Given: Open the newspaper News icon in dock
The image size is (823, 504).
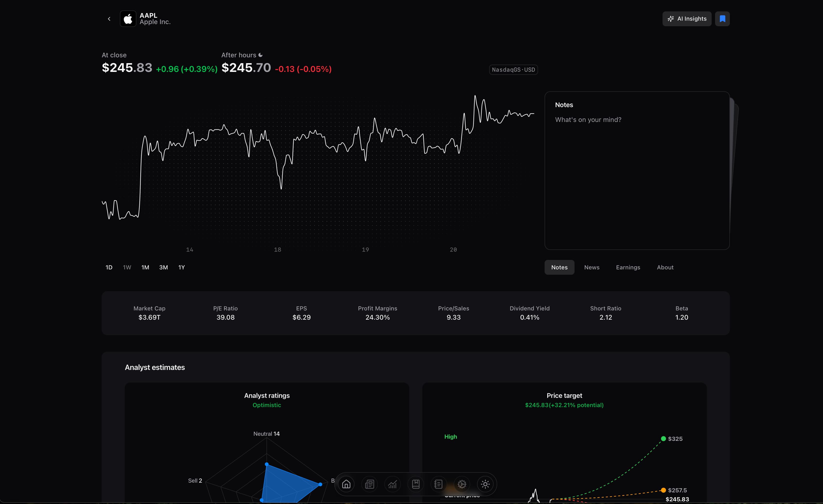Looking at the screenshot, I should [x=369, y=484].
